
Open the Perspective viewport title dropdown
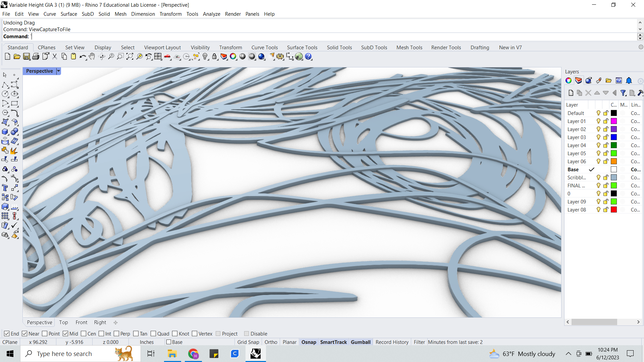tap(58, 71)
